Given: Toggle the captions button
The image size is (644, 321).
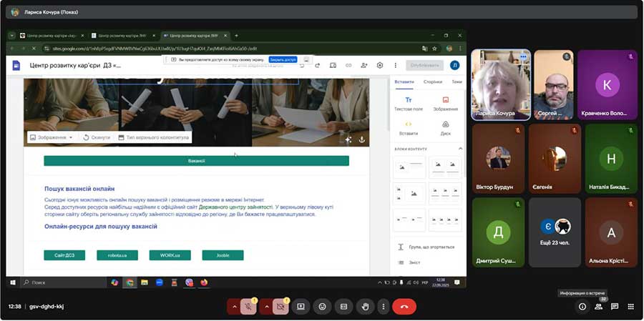Looking at the screenshot, I should (x=343, y=307).
